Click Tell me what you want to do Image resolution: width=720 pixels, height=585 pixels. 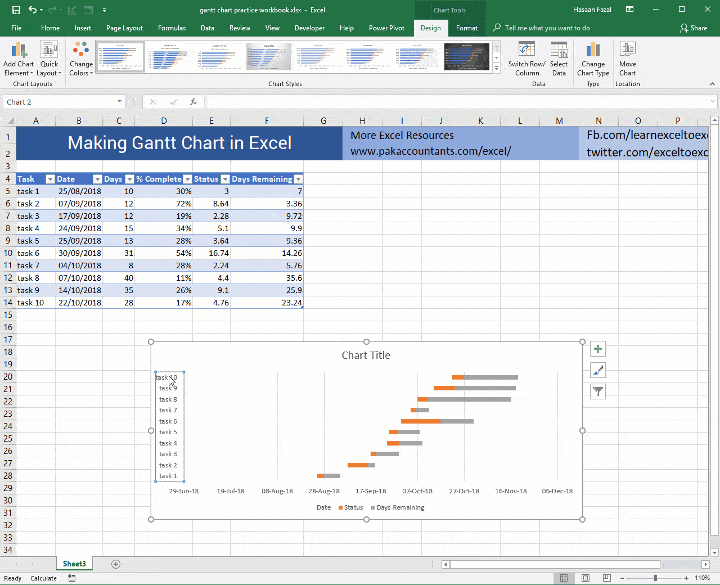click(547, 28)
